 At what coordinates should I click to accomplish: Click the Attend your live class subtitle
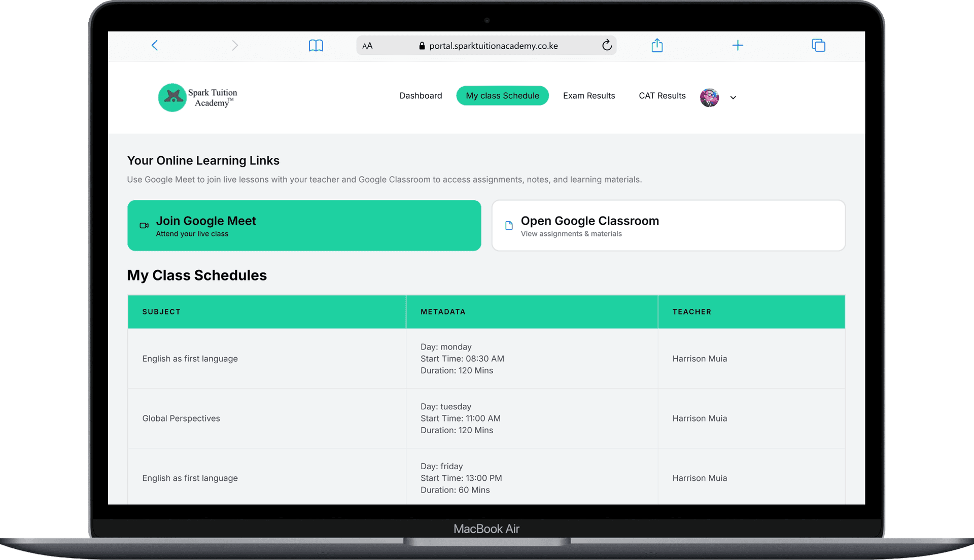point(192,234)
